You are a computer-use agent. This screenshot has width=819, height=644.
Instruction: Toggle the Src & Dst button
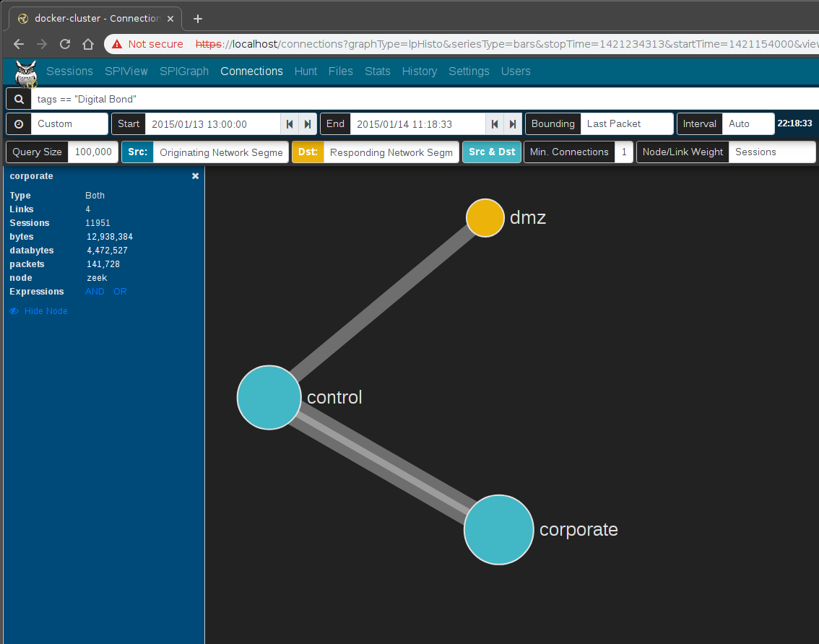pos(492,152)
